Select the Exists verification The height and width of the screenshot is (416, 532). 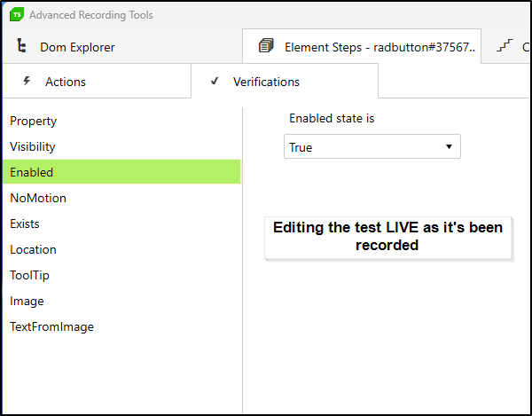click(x=25, y=224)
